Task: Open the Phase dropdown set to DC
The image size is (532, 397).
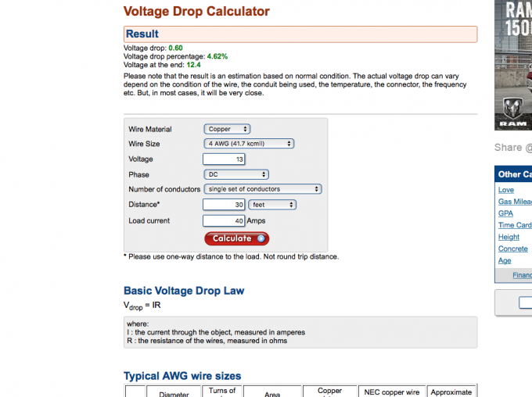Action: click(236, 174)
